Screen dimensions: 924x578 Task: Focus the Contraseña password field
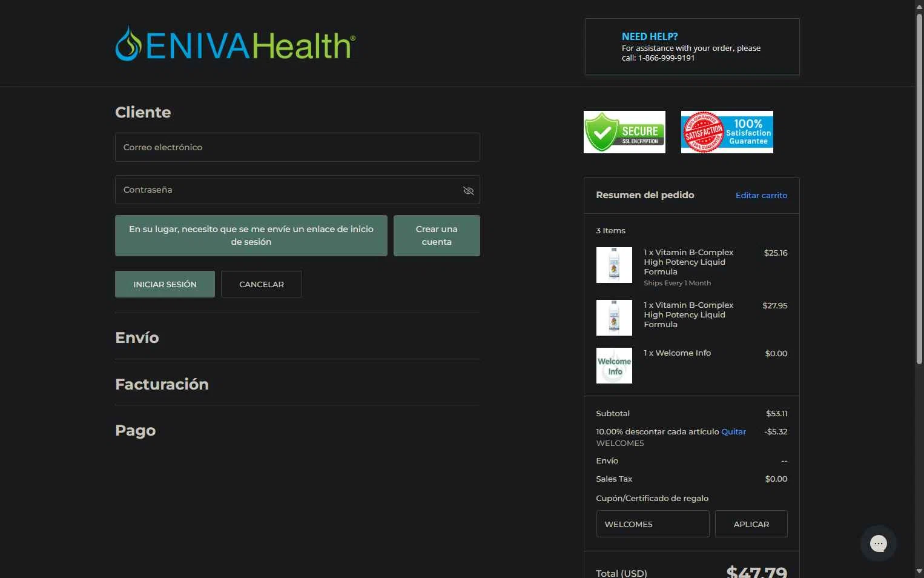pyautogui.click(x=297, y=190)
